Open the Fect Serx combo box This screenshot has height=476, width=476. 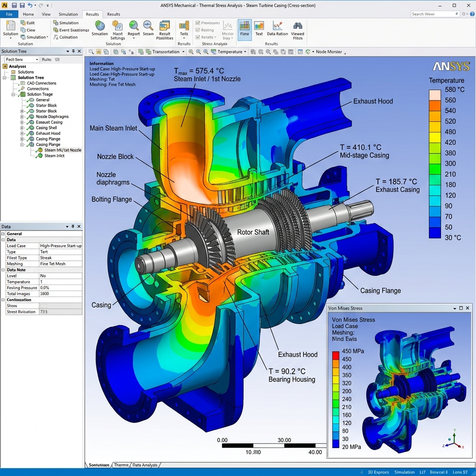click(x=22, y=59)
